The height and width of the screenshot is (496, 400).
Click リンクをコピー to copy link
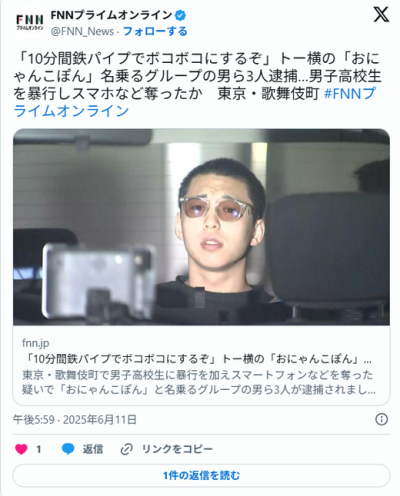(177, 449)
